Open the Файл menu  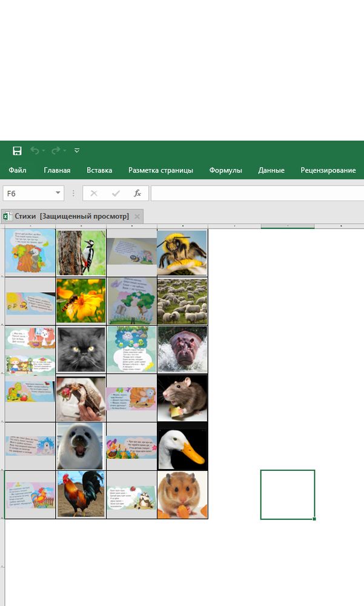pyautogui.click(x=18, y=170)
